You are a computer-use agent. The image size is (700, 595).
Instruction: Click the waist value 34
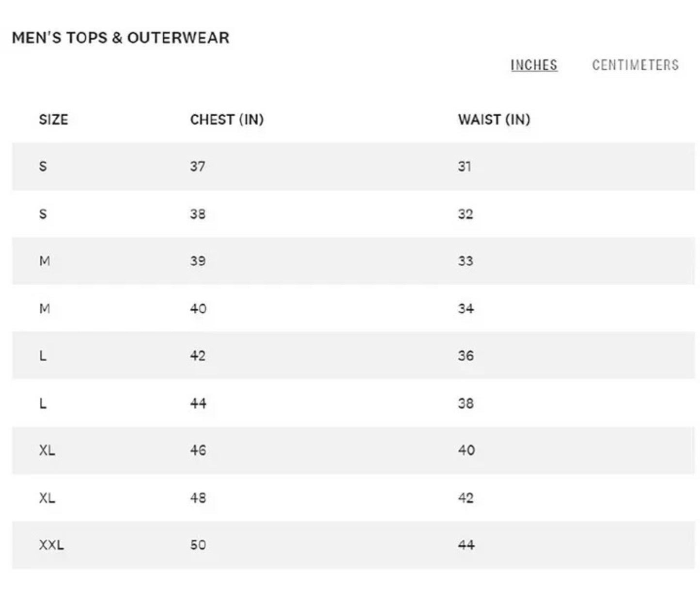[466, 308]
